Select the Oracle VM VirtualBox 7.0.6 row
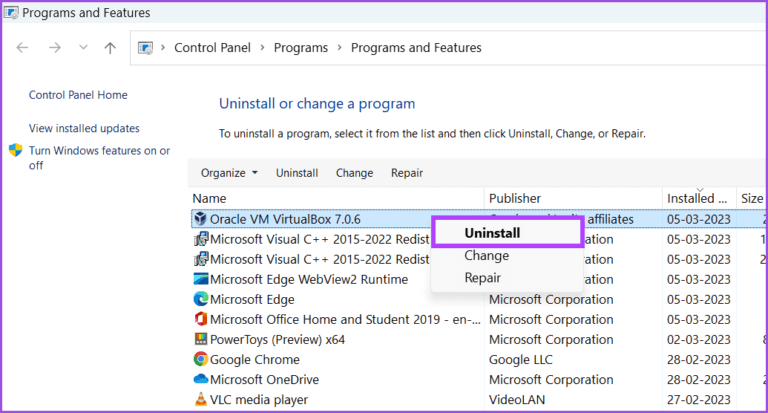Viewport: 768px width, 413px height. [x=479, y=219]
